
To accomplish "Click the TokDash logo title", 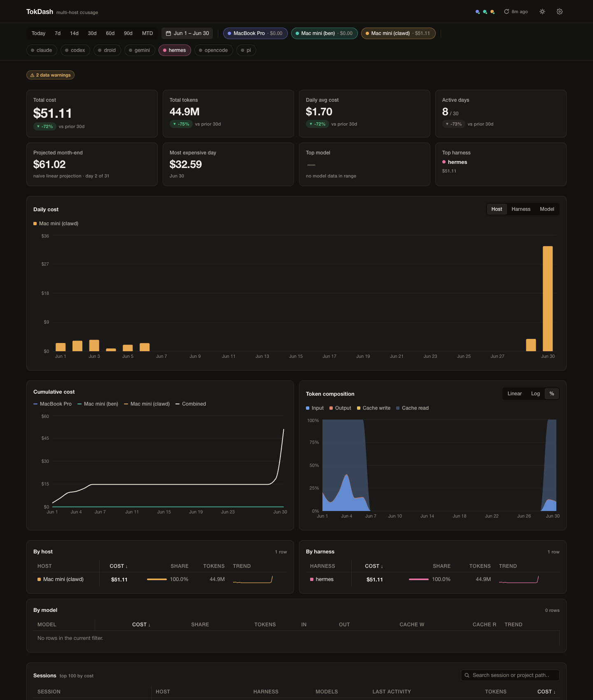I will (40, 12).
